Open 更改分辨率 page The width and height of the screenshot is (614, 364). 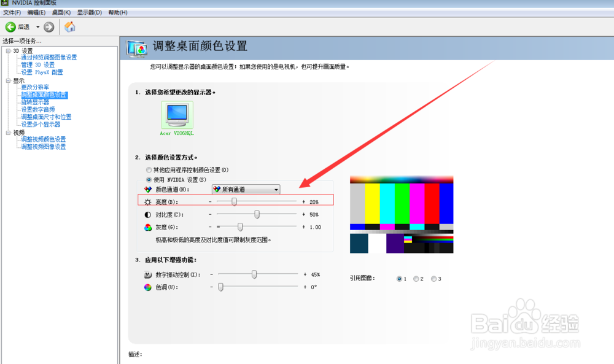point(35,87)
